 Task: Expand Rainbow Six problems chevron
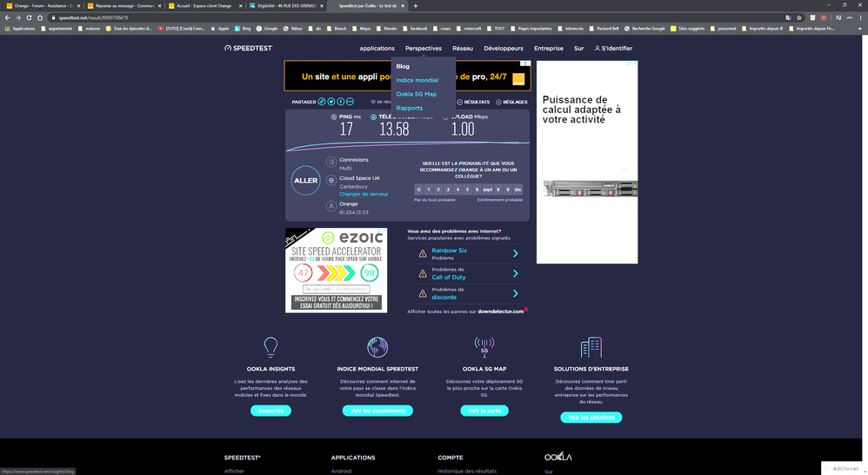click(516, 253)
